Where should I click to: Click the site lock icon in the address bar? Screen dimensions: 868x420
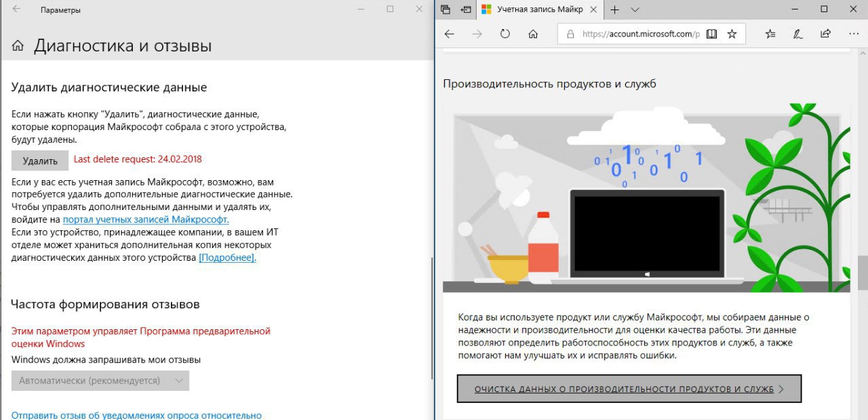(x=570, y=34)
